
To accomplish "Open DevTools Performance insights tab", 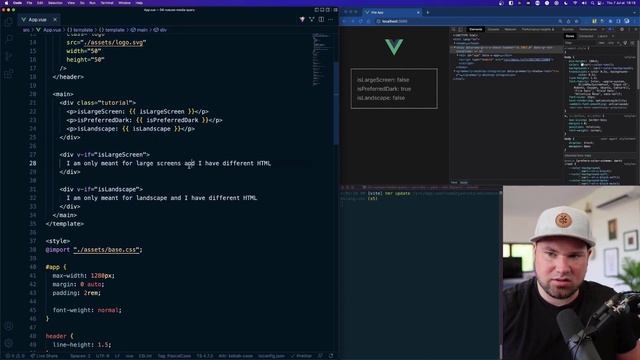I will pos(539,29).
